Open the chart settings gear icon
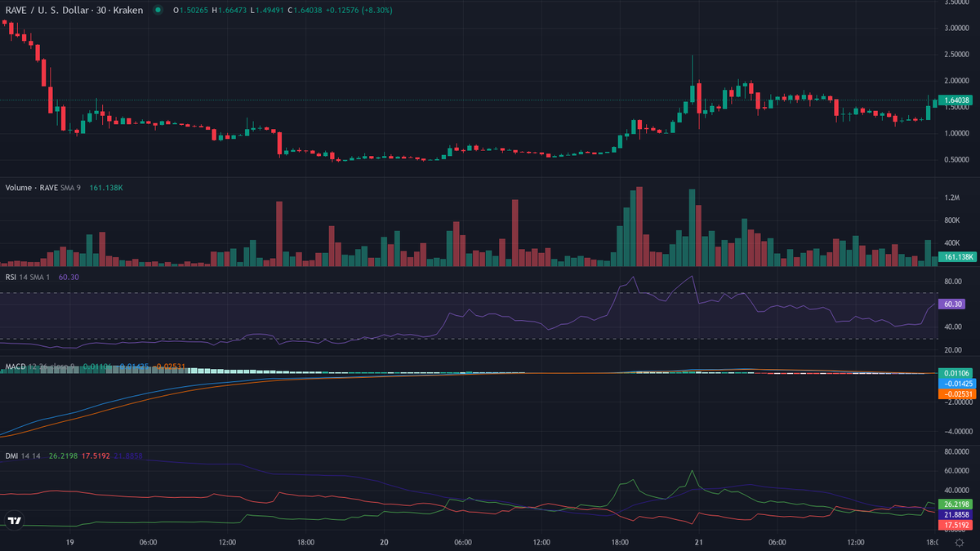Screen dimensions: 980x551 pos(959,543)
